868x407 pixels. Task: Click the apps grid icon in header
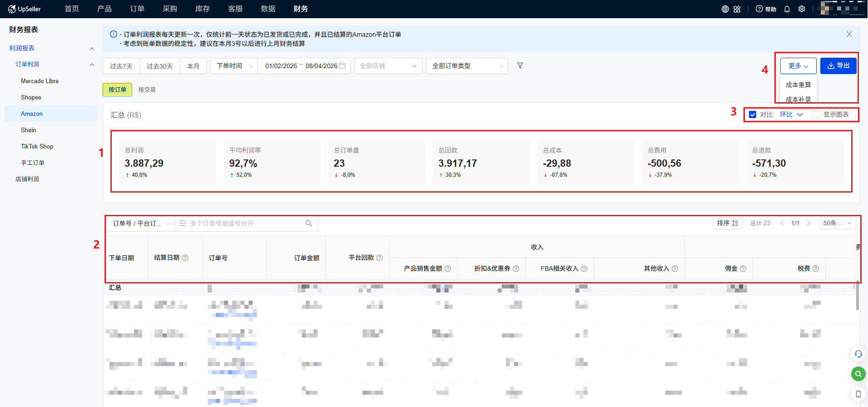coord(737,9)
